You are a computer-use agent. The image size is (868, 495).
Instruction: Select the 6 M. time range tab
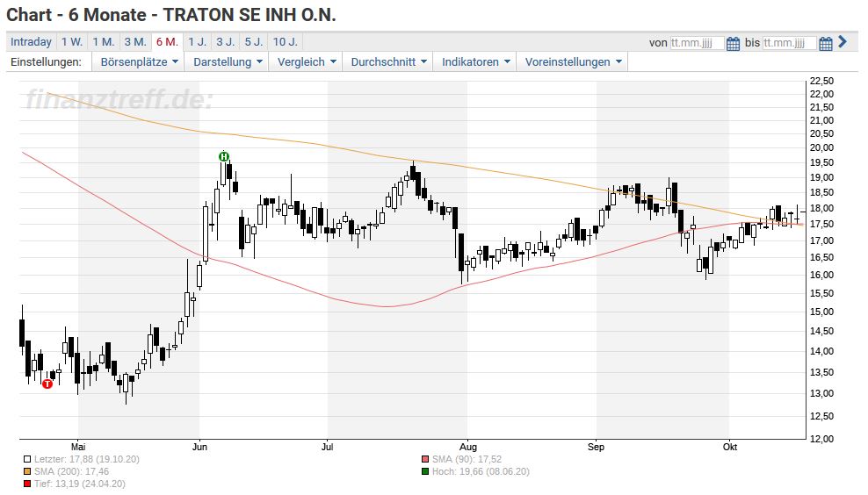tap(167, 41)
